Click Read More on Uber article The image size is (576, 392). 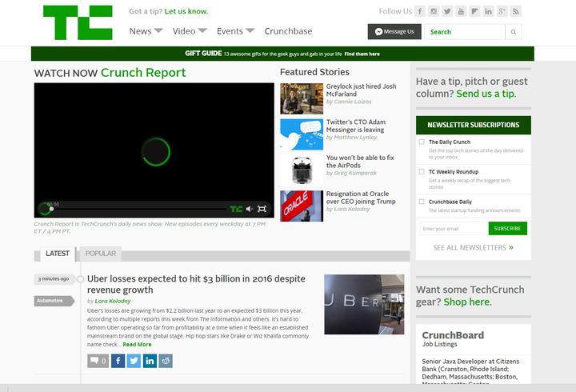(x=137, y=345)
